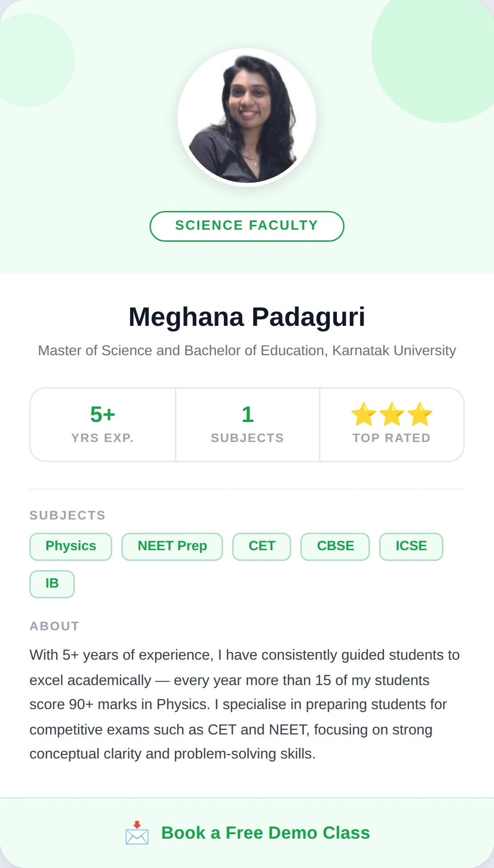Click Book a Free Demo Class
This screenshot has width=494, height=868.
click(x=265, y=832)
